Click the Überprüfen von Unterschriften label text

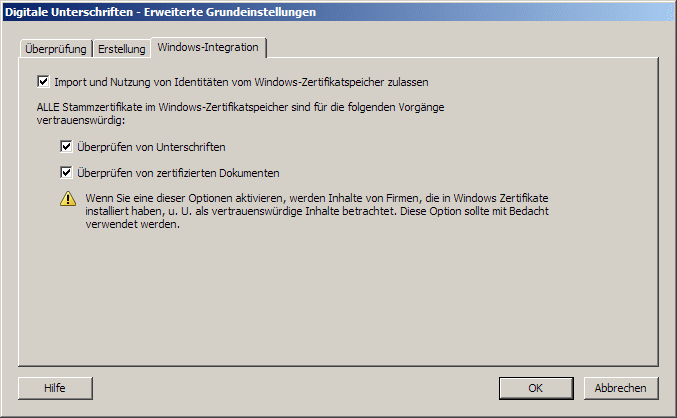[151, 147]
